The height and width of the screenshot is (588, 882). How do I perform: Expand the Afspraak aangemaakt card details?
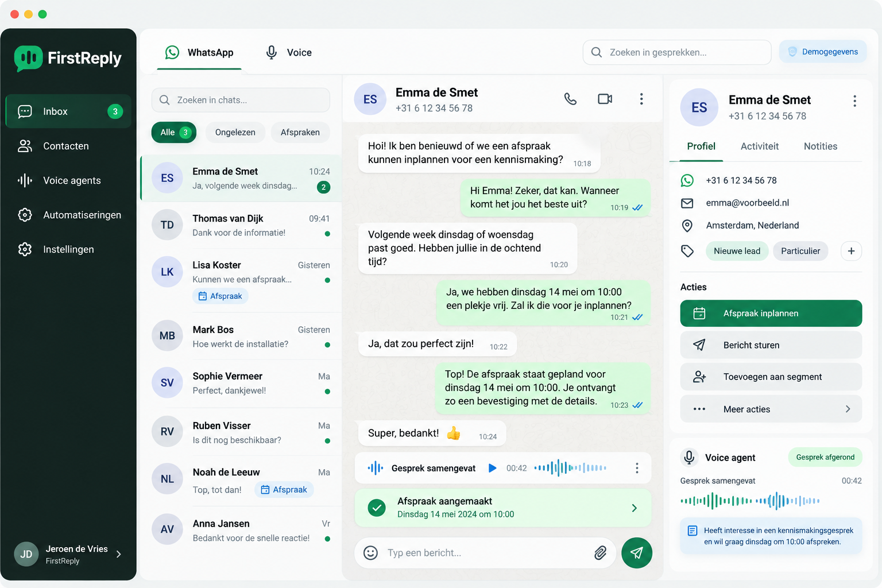[x=635, y=508]
